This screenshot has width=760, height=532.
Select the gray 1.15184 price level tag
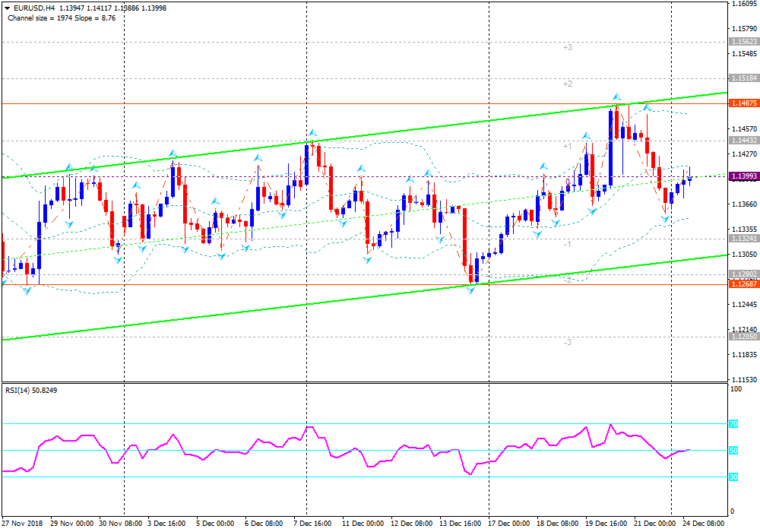click(743, 78)
